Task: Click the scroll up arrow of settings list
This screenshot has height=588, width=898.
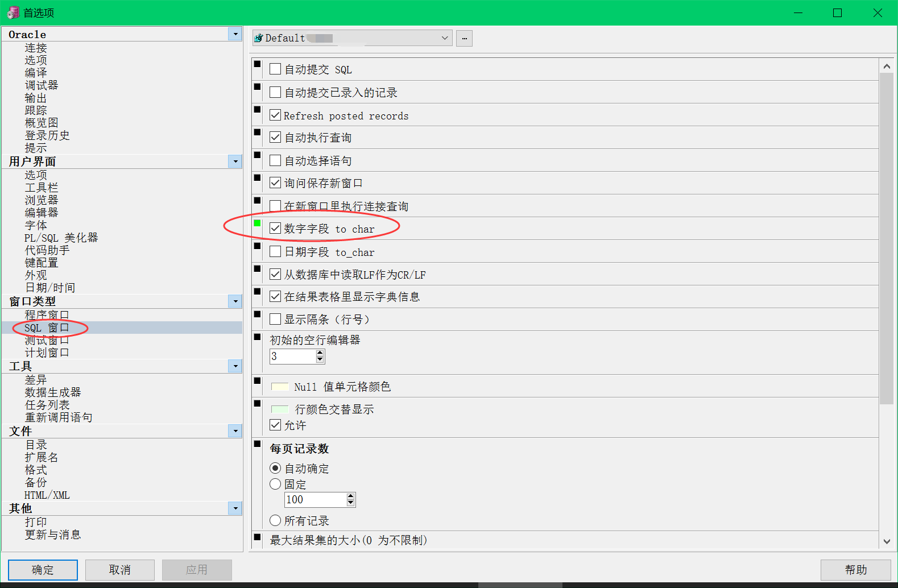Action: pos(887,66)
